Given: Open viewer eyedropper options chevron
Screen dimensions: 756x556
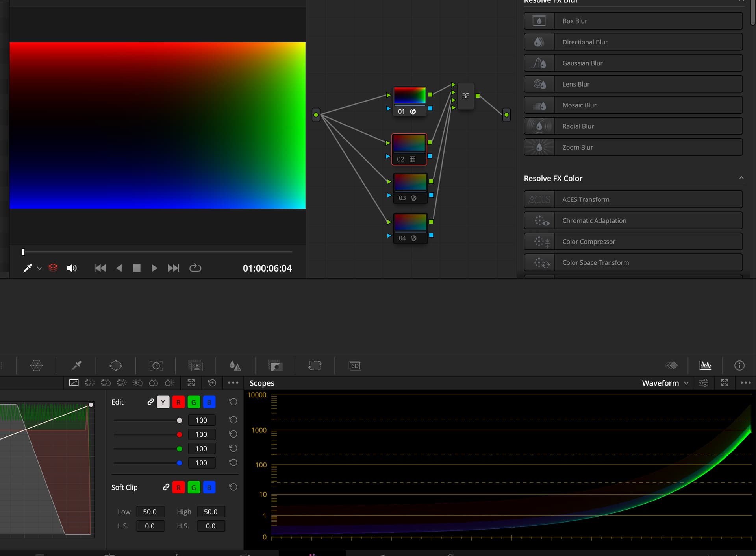Looking at the screenshot, I should pyautogui.click(x=39, y=268).
